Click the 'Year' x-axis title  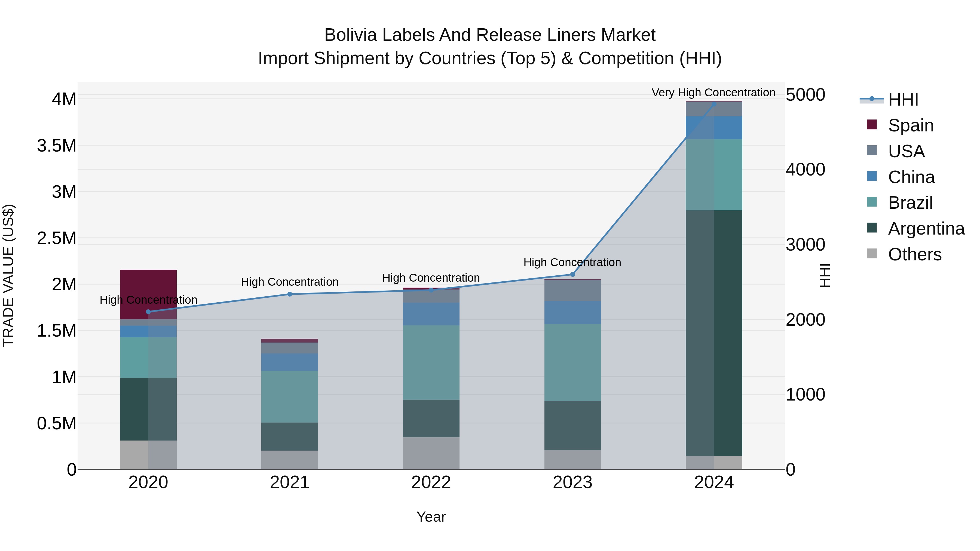click(431, 517)
